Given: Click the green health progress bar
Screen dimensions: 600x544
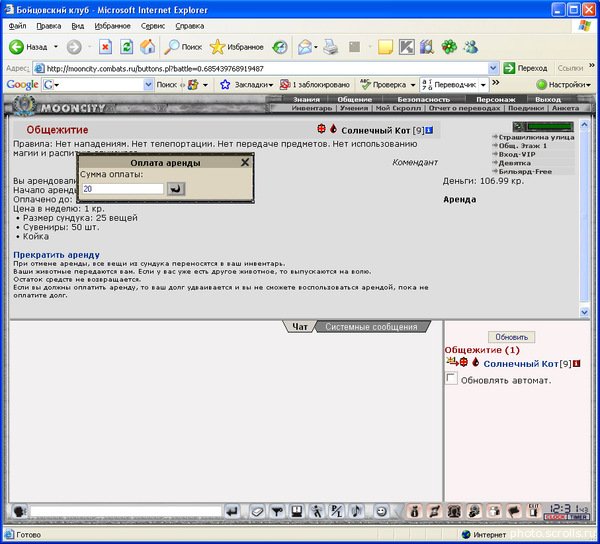Looking at the screenshot, I should coord(549,126).
